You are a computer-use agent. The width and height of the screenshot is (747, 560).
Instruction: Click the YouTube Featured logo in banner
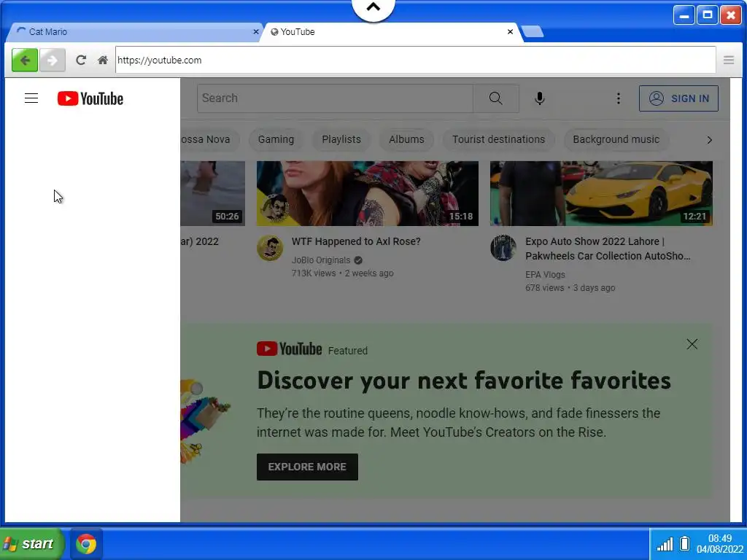[x=289, y=349]
